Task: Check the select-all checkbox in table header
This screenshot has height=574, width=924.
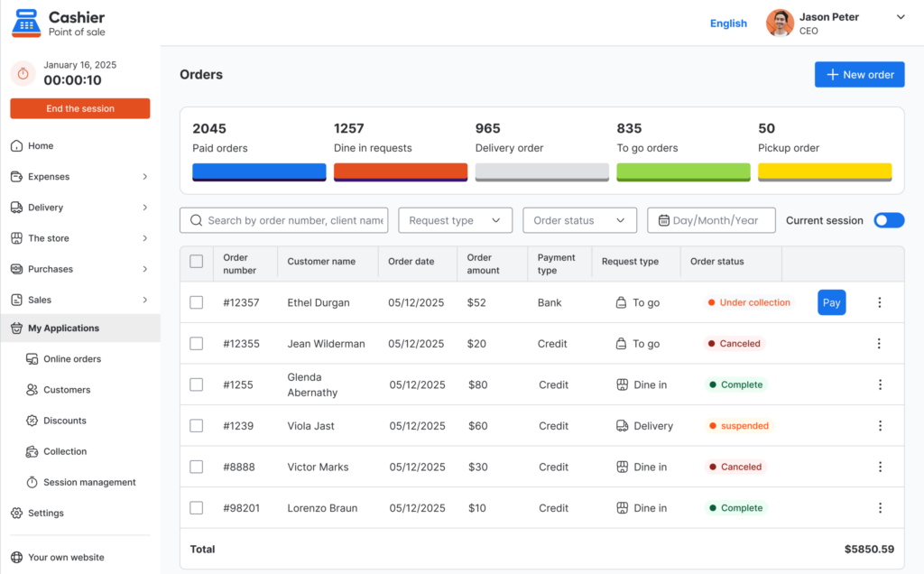Action: tap(196, 261)
